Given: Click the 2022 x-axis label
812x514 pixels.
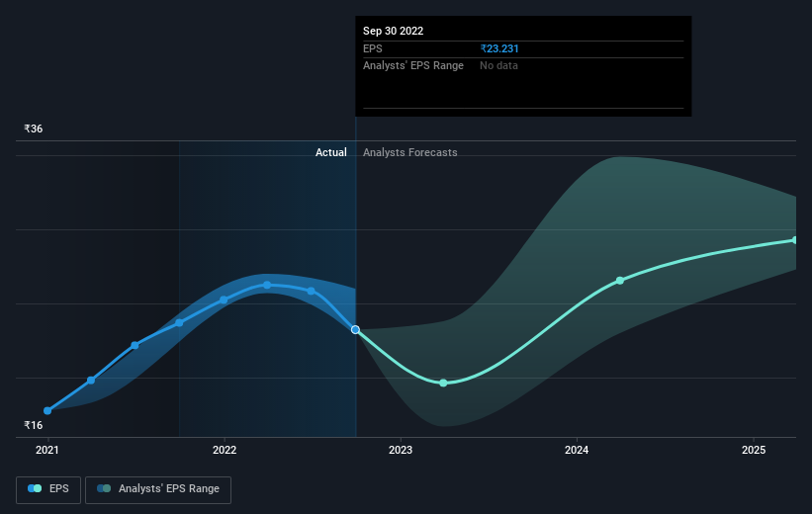Looking at the screenshot, I should (225, 450).
